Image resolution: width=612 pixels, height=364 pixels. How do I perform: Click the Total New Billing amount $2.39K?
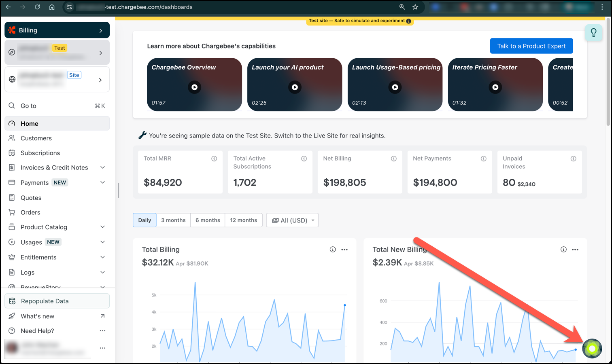387,262
